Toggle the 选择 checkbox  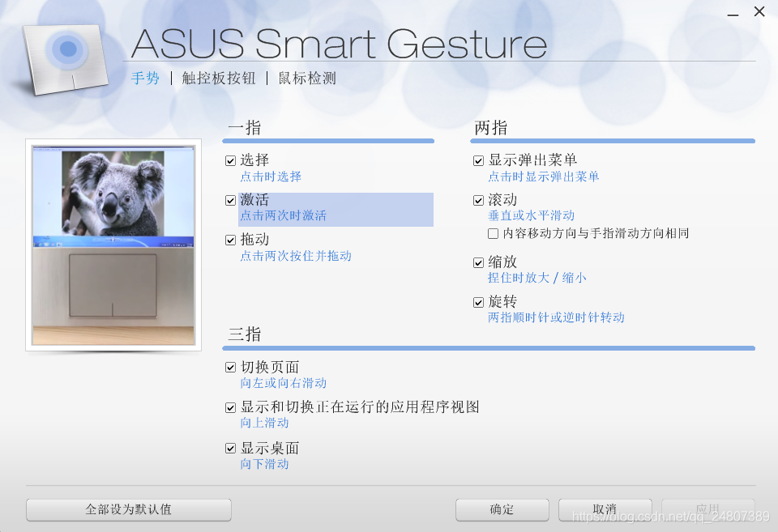coord(230,160)
